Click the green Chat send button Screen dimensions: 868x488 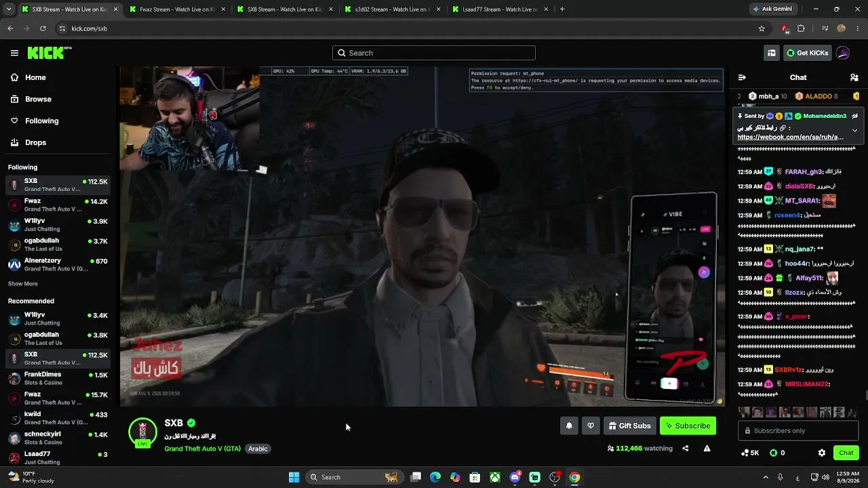coord(846,453)
